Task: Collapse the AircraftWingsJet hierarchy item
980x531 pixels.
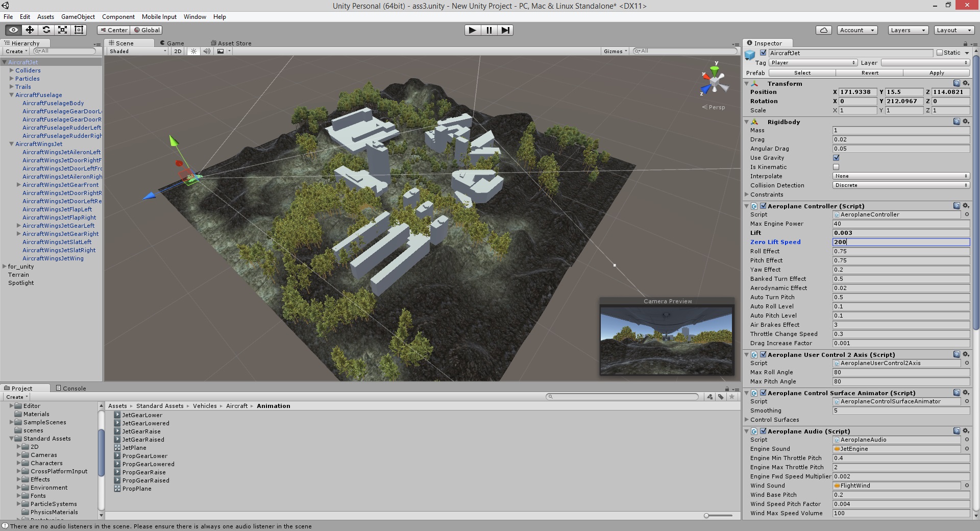Action: (11, 144)
